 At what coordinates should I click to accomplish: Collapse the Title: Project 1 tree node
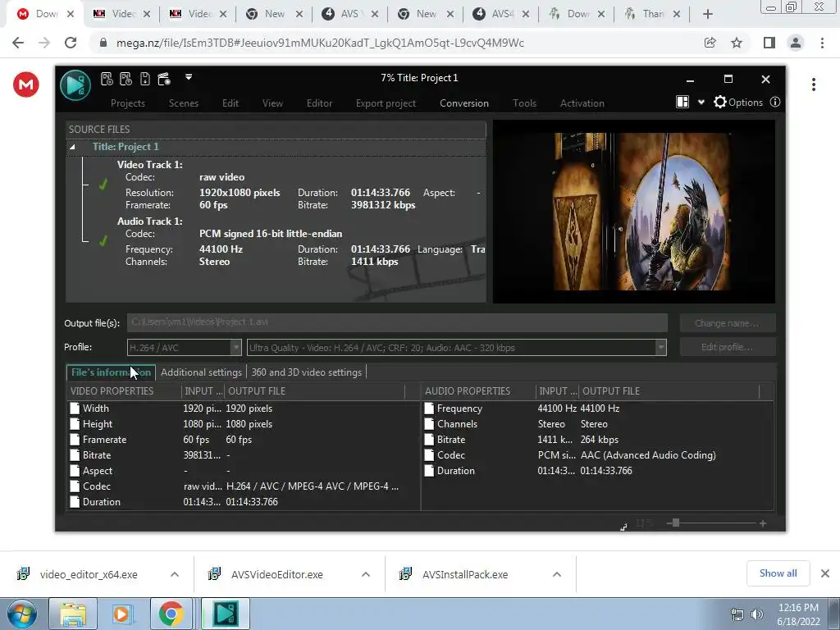[72, 147]
